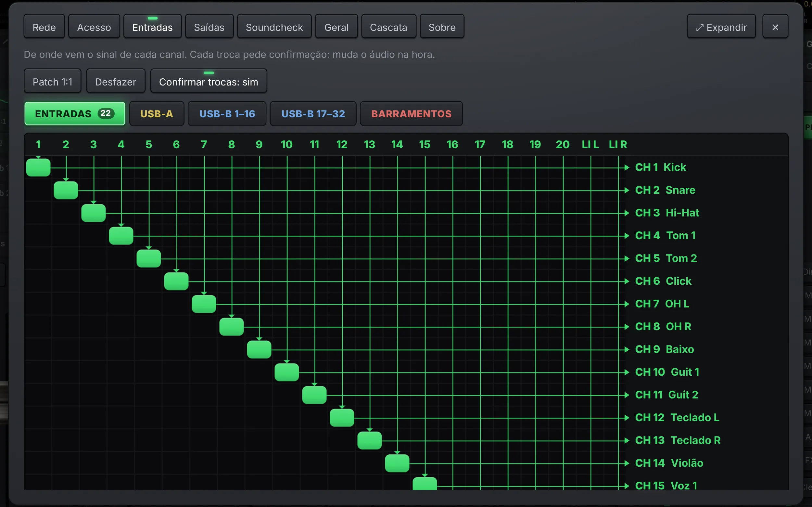Click Desfazer to undo last patch

pyautogui.click(x=116, y=82)
